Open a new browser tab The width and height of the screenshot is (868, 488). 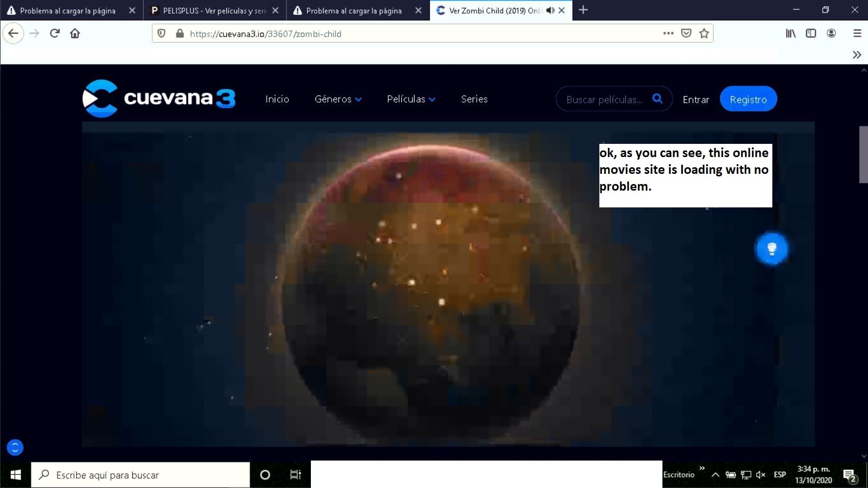click(583, 10)
